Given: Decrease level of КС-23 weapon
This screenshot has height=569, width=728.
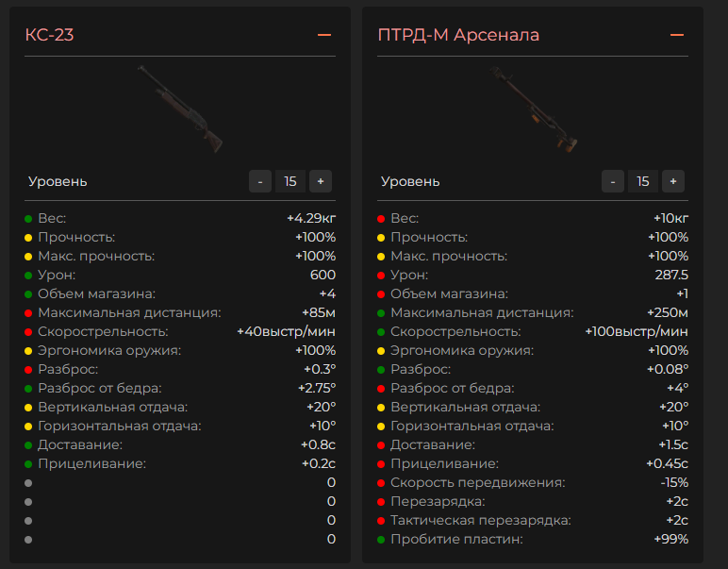Looking at the screenshot, I should 260,181.
